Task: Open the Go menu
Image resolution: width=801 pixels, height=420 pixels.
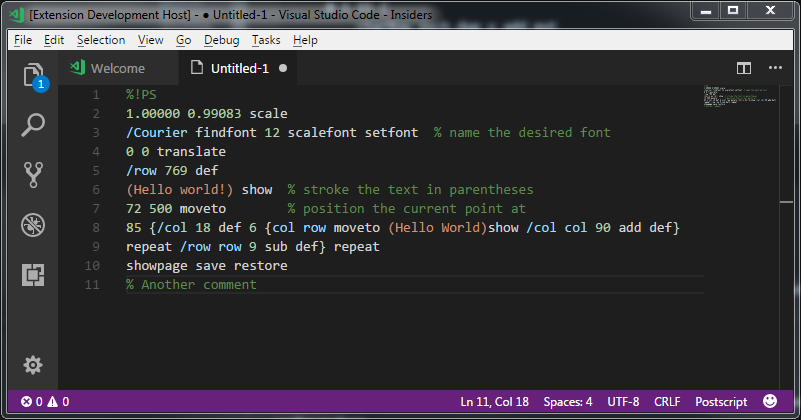Action: [x=183, y=40]
